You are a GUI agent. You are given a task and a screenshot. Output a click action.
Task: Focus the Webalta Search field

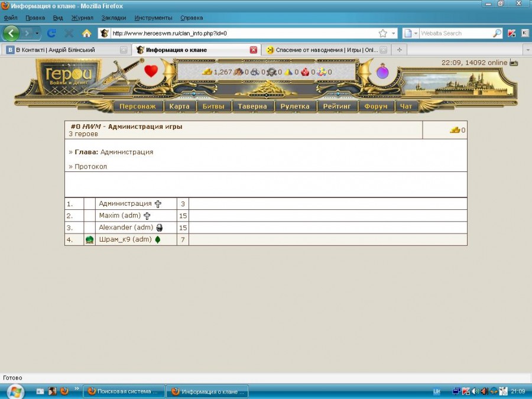pyautogui.click(x=456, y=33)
